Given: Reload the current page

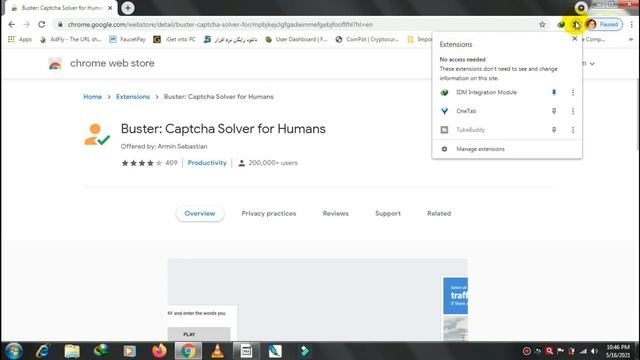Looking at the screenshot, I should (42, 24).
